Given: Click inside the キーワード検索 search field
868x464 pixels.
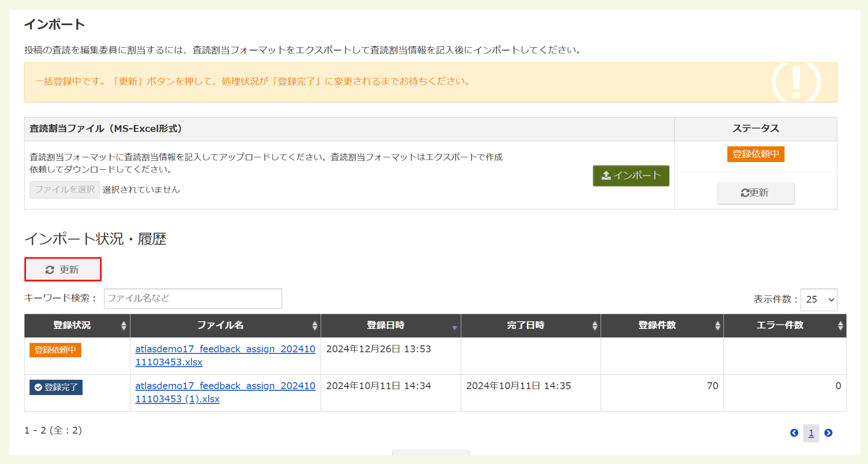Looking at the screenshot, I should pos(193,298).
